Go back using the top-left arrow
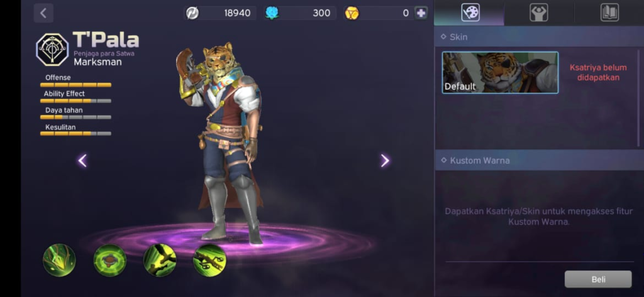This screenshot has height=297, width=644. tap(43, 13)
